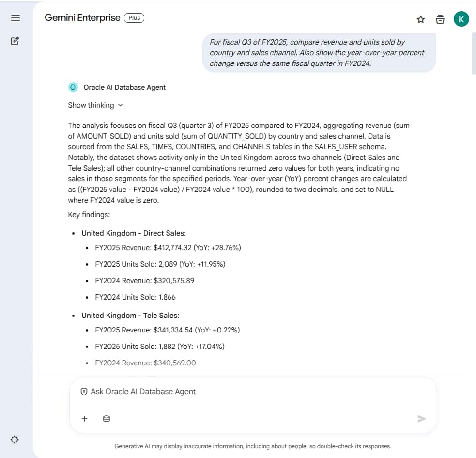Click the Plus plan badge
This screenshot has height=458, width=476.
tap(134, 18)
